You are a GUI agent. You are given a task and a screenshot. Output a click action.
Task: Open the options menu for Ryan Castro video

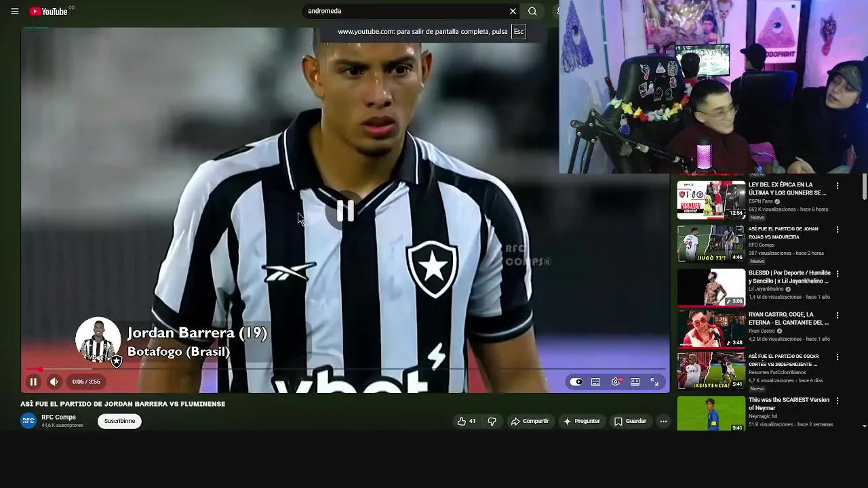pyautogui.click(x=837, y=315)
